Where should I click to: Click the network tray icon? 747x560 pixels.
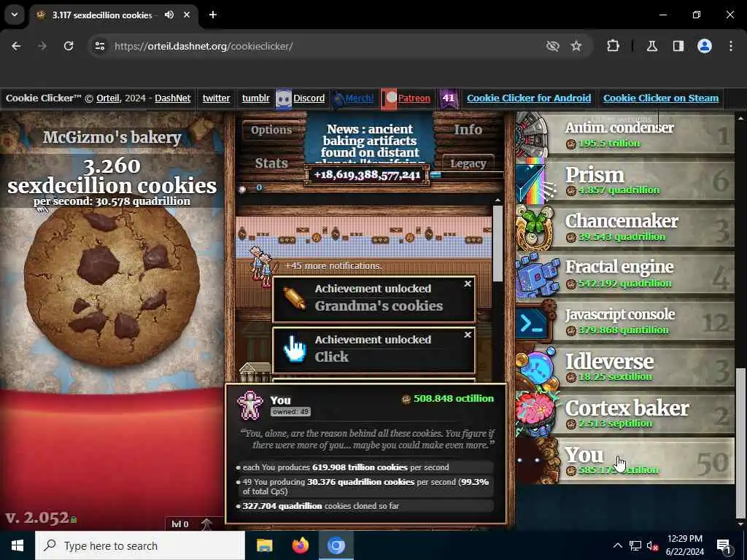coord(635,545)
